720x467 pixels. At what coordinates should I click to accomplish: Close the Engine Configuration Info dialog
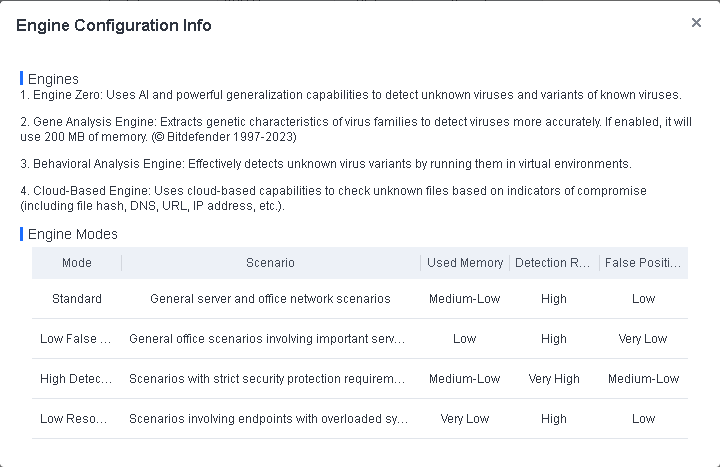[x=696, y=23]
